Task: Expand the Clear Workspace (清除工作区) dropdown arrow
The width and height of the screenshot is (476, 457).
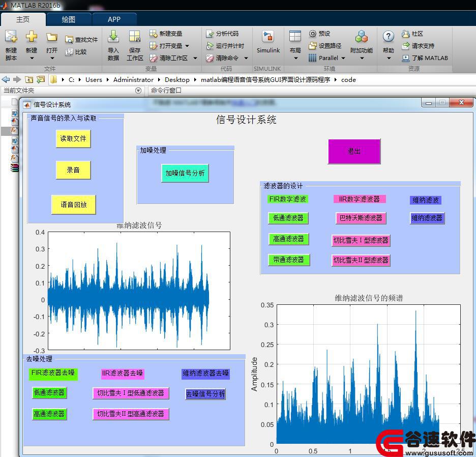Action: [x=195, y=58]
